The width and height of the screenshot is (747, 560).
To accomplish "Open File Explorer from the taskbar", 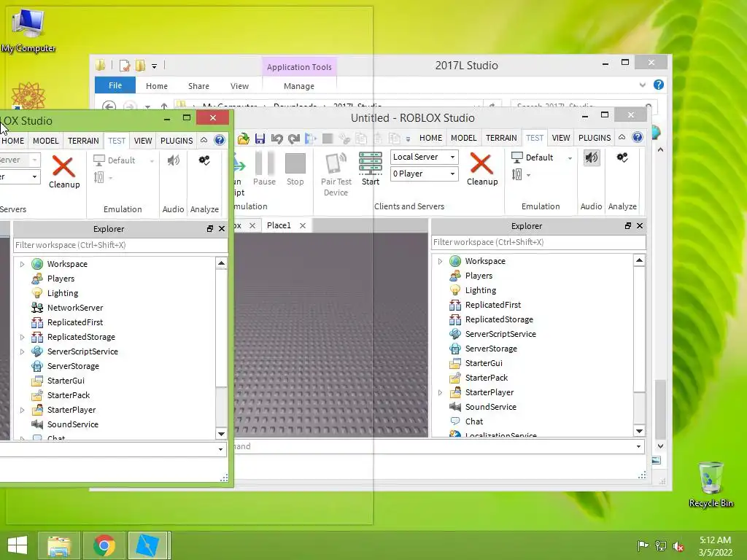I will 59,545.
